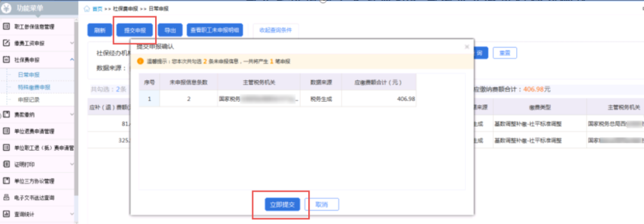Expand the 费款缴纳 menu chevron

pyautogui.click(x=72, y=115)
